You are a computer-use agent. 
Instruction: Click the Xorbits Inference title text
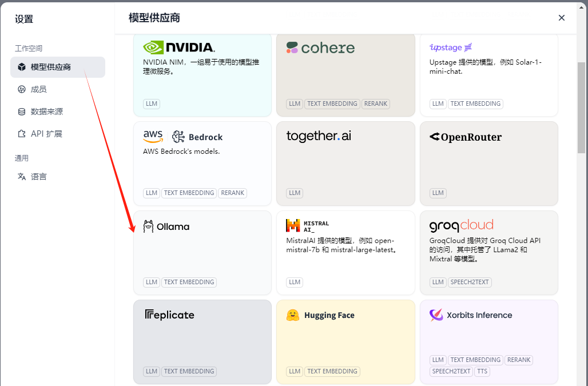tap(479, 315)
